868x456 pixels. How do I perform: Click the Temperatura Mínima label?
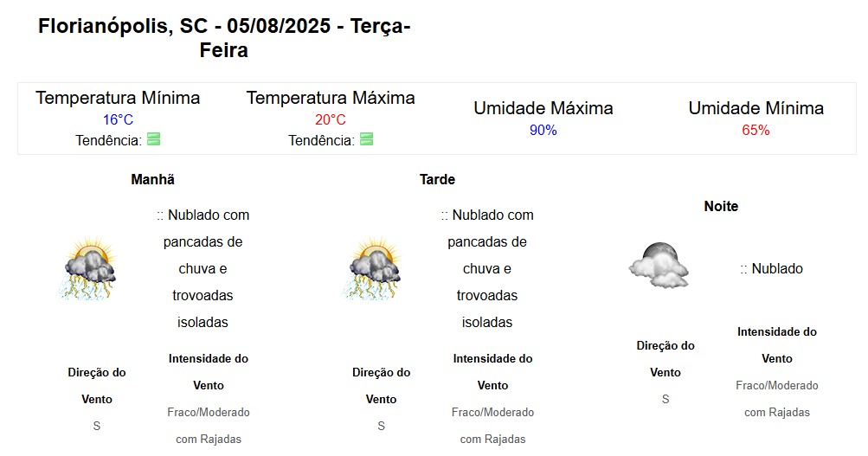118,98
